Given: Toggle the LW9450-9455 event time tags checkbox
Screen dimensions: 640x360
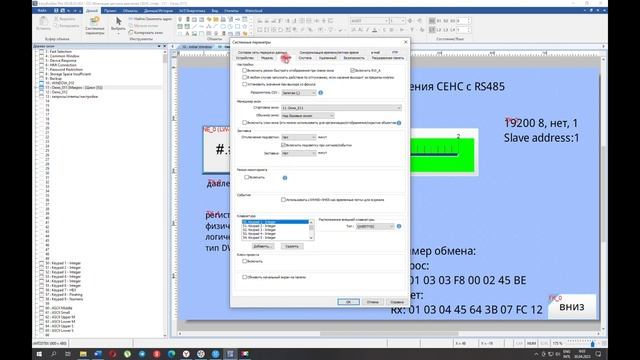Looking at the screenshot, I should pos(283,200).
